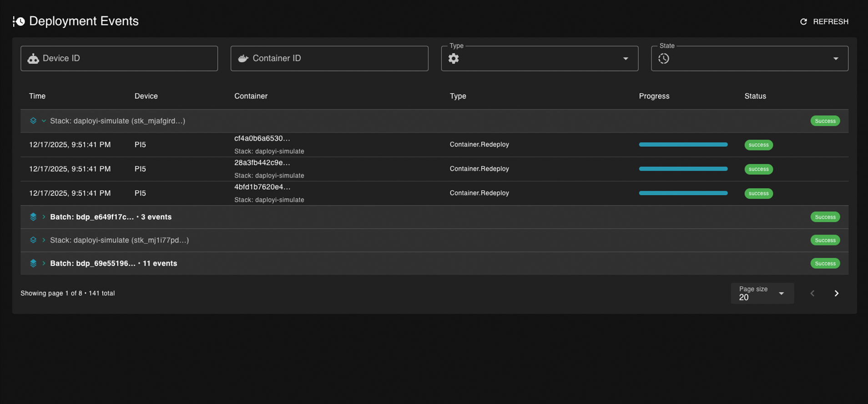Click the success badge for container cf4a0b6a6530
This screenshot has height=404, width=868.
[759, 145]
